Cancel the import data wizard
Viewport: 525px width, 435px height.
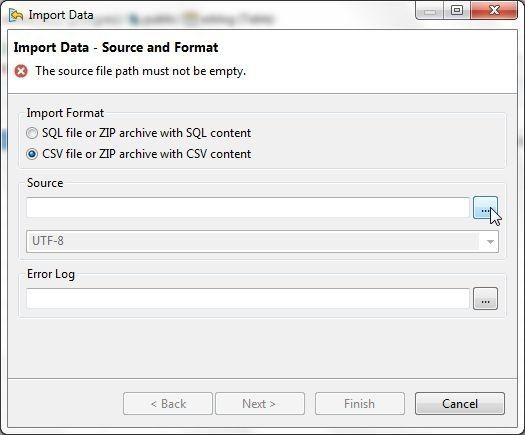(460, 404)
